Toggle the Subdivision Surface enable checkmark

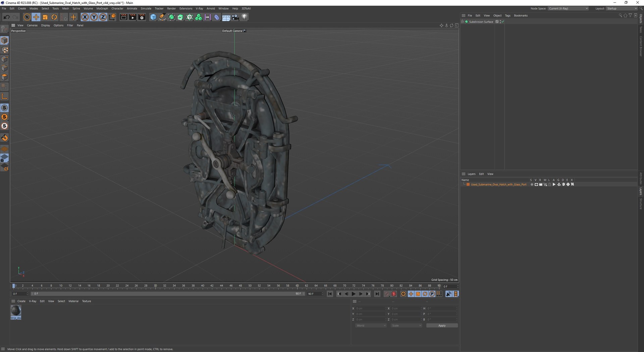pyautogui.click(x=503, y=22)
